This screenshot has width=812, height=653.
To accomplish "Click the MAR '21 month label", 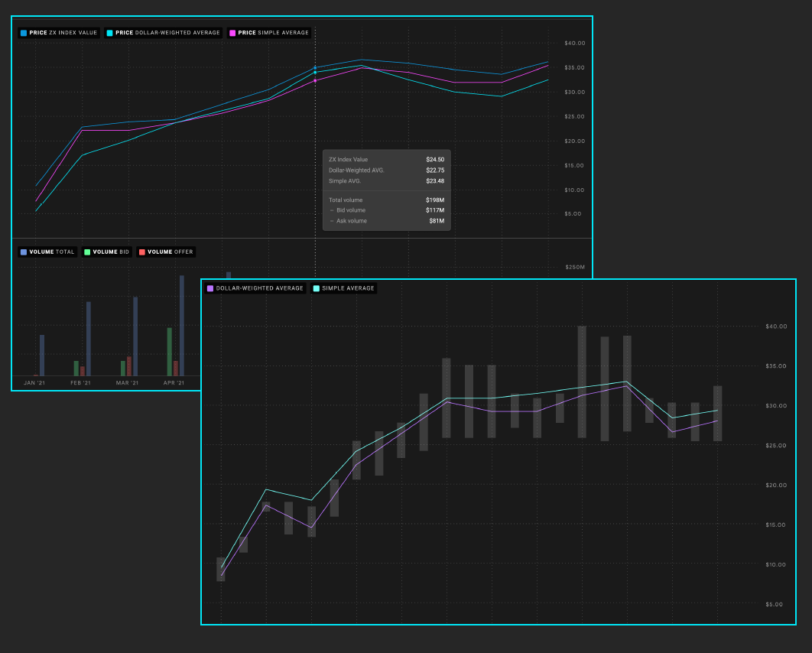I will click(128, 382).
